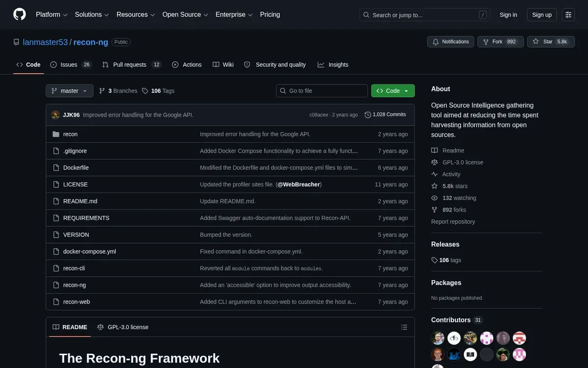Go to the GitHub homepage logo
The height and width of the screenshot is (368, 588).
[x=20, y=15]
